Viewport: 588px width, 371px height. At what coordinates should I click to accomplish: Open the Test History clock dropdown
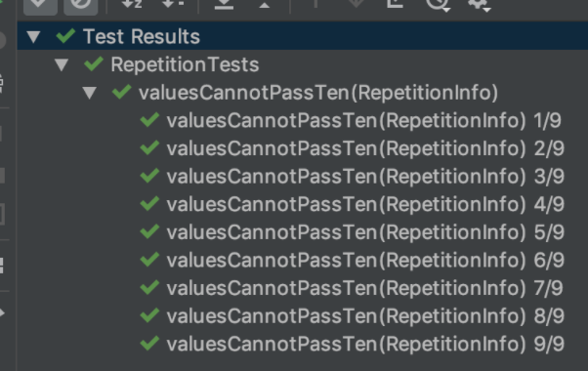[x=438, y=5]
